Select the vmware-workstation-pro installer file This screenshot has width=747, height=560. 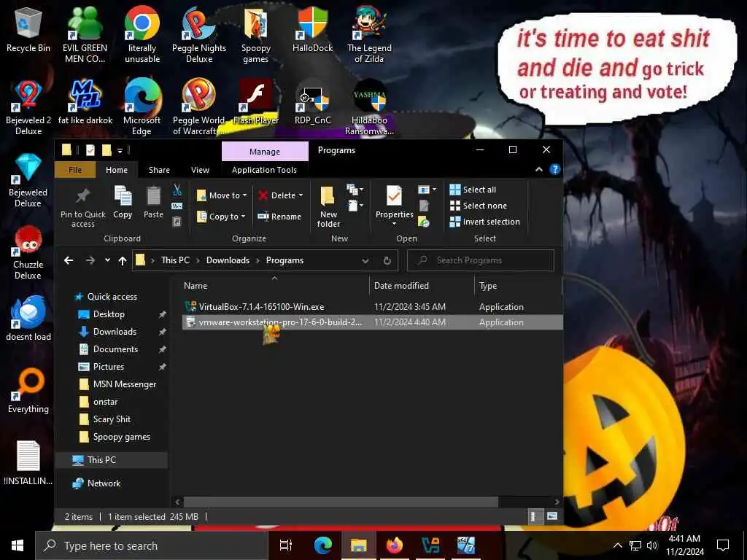tap(371, 322)
